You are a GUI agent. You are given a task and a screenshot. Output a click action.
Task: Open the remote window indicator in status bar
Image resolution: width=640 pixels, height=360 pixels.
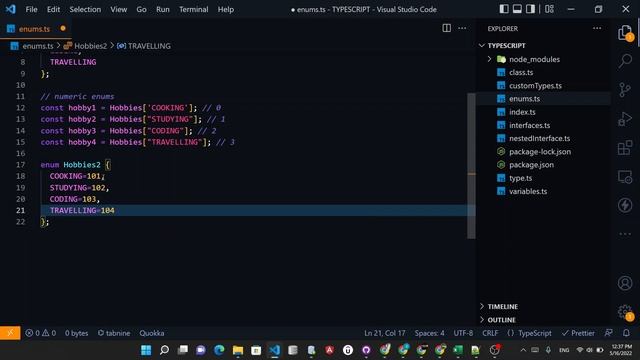coord(10,333)
